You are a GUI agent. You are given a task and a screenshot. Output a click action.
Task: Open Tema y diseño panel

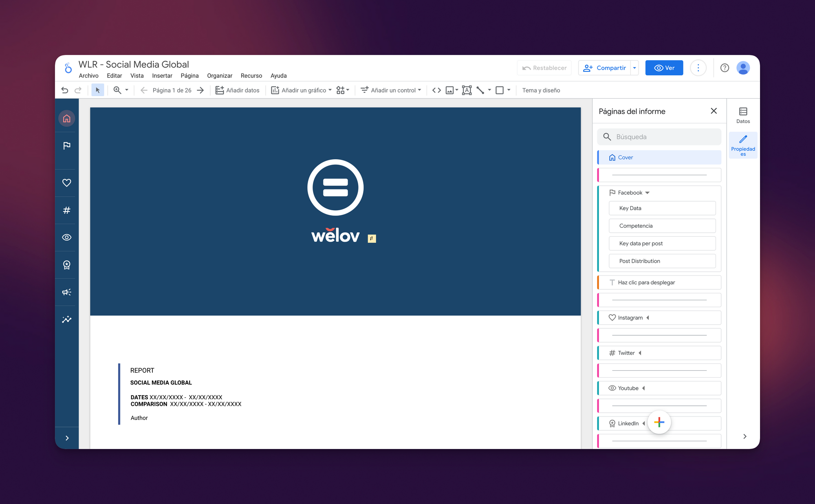[x=541, y=90]
